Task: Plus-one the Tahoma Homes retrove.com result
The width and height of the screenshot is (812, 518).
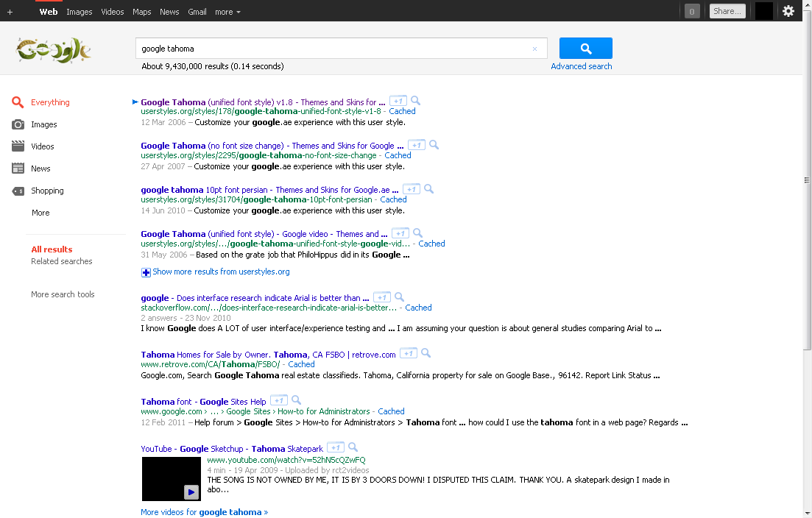Action: point(409,353)
